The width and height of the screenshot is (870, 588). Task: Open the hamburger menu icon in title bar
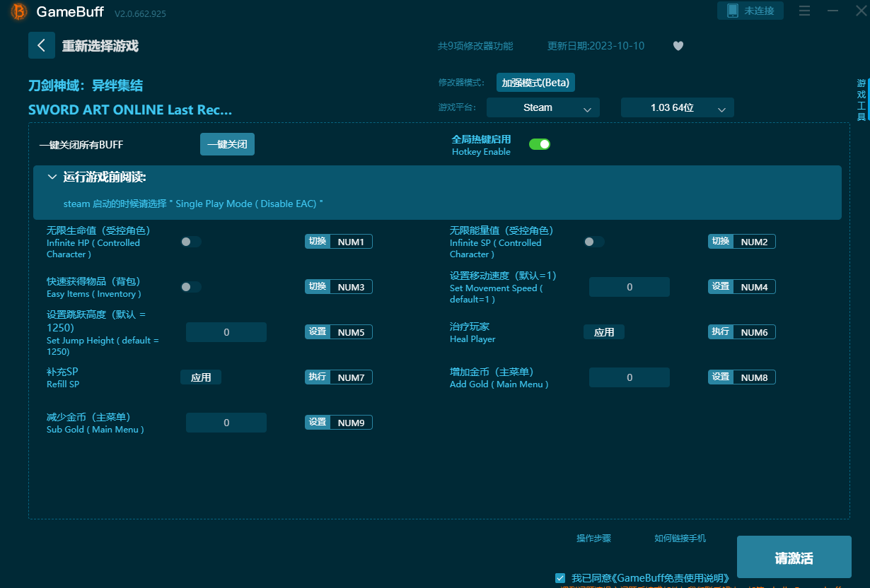(x=804, y=11)
